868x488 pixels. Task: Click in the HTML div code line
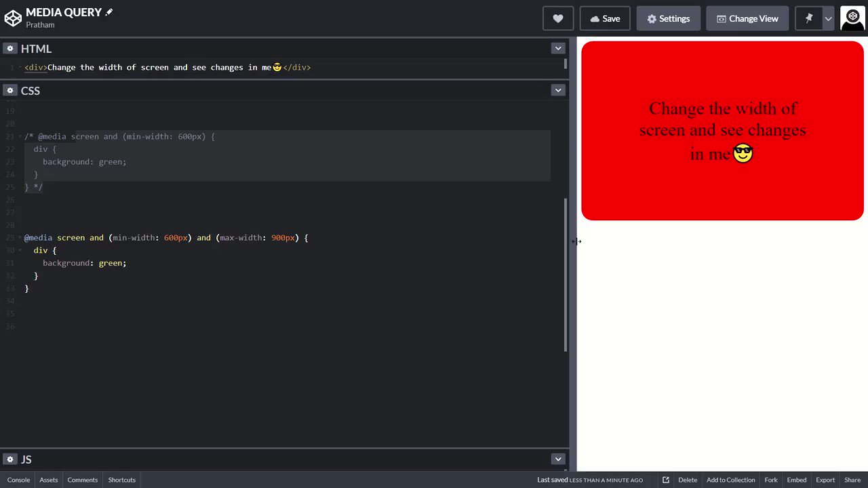167,67
